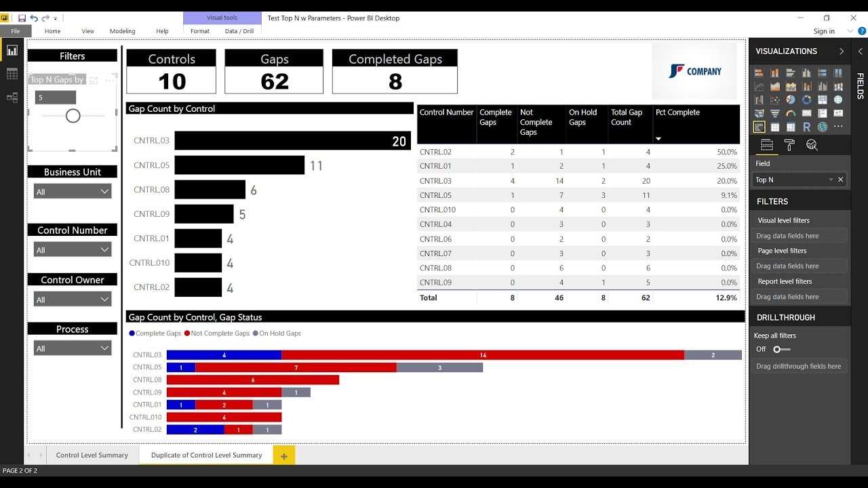
Task: Switch to Control Level Summary page
Action: [x=92, y=455]
